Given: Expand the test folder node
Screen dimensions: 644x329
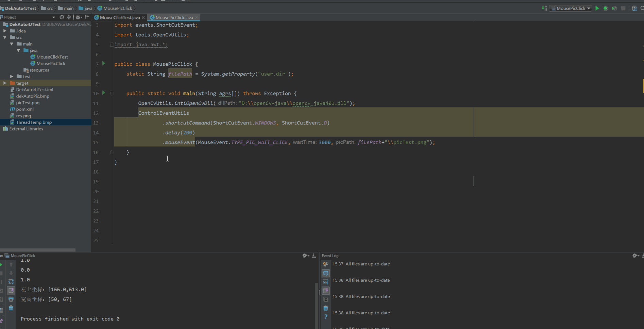Looking at the screenshot, I should click(12, 76).
